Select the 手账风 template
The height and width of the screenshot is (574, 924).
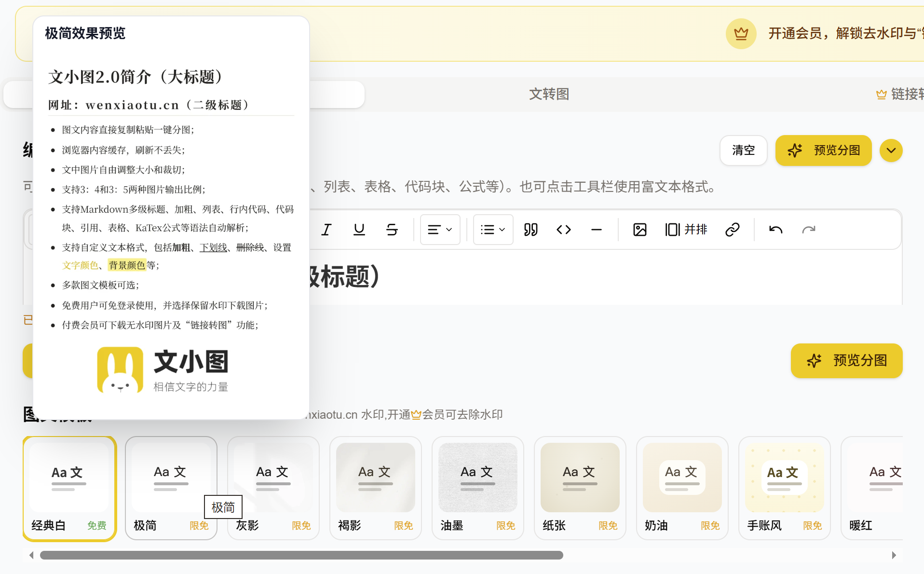[x=785, y=489]
